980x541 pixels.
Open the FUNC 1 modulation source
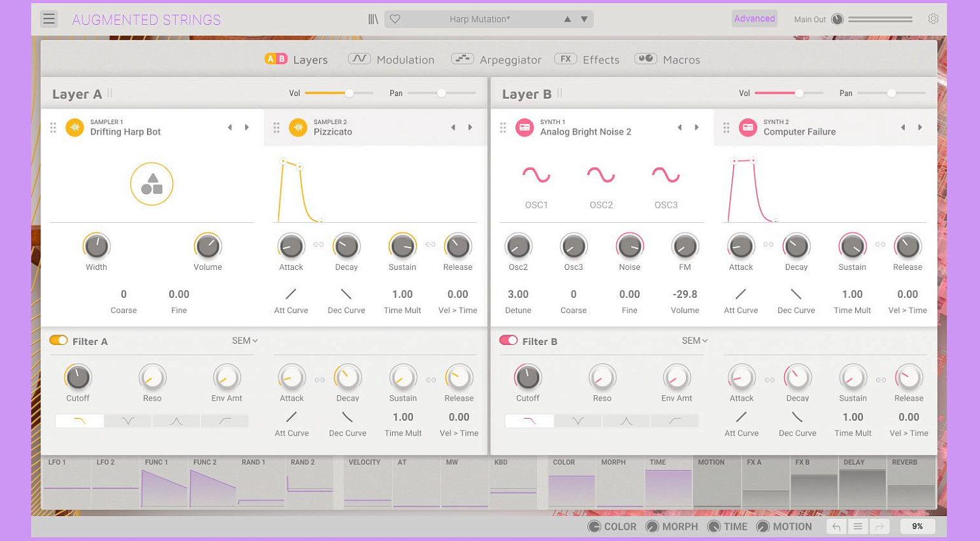pos(165,482)
